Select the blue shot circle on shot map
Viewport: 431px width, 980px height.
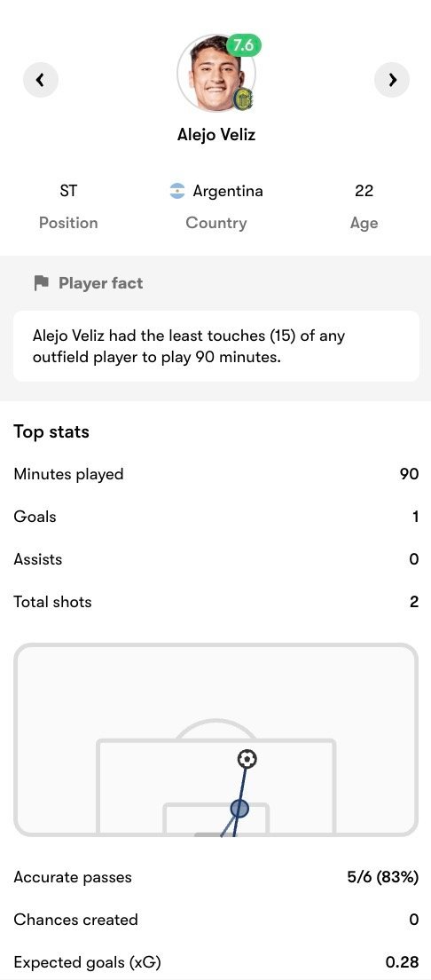tap(239, 808)
